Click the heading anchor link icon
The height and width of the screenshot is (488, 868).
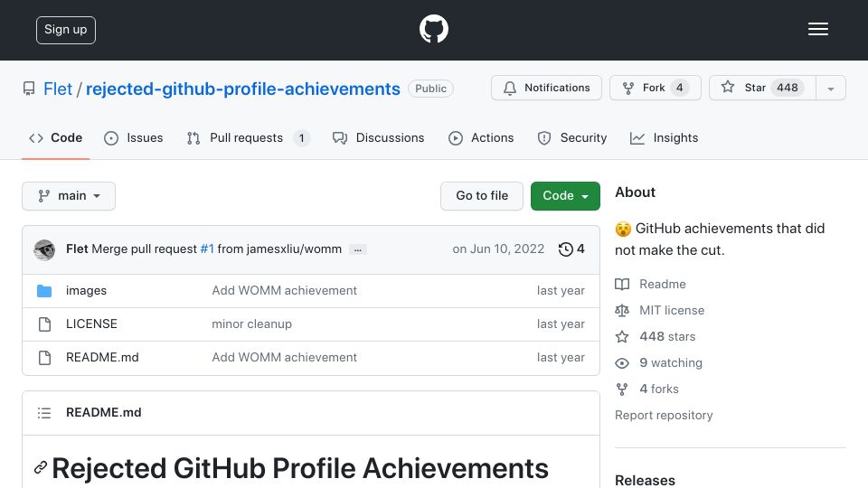pos(40,467)
